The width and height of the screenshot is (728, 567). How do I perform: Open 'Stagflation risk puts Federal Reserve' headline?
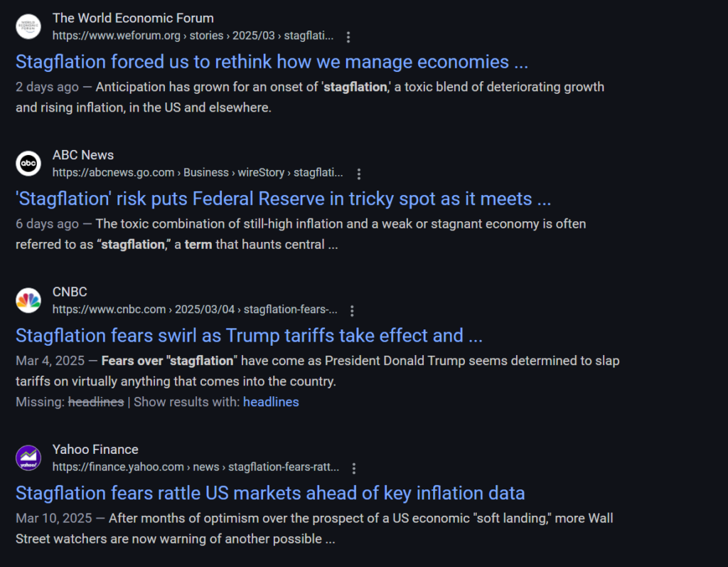[x=283, y=199]
